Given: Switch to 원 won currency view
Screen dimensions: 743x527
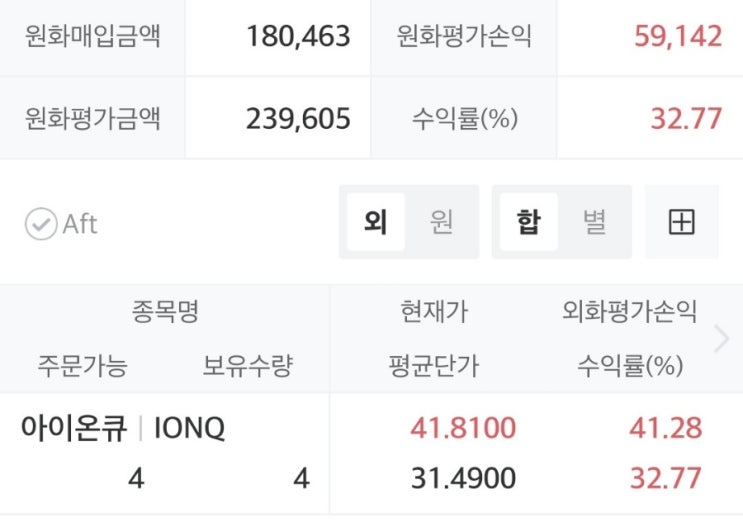Looking at the screenshot, I should pos(441,222).
